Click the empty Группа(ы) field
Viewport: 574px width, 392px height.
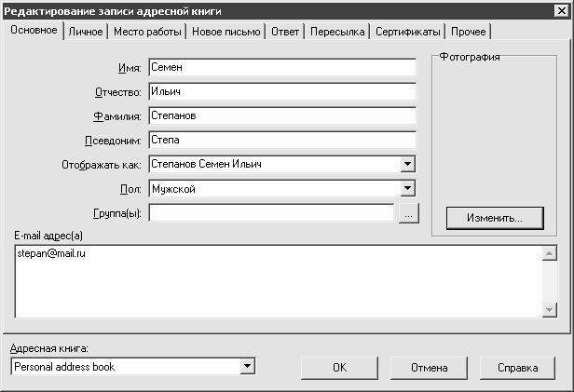pyautogui.click(x=271, y=213)
